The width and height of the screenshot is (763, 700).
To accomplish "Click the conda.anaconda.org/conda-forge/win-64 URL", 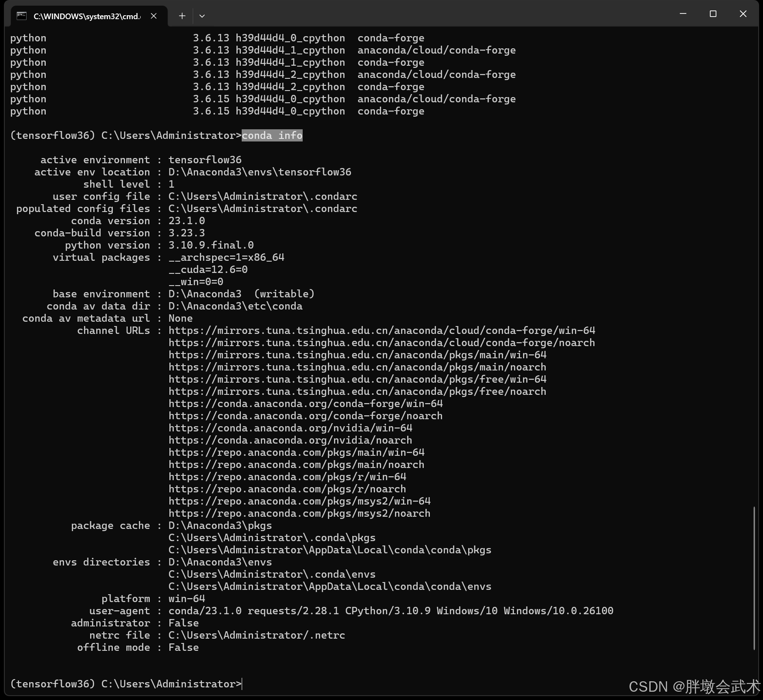I will click(306, 404).
